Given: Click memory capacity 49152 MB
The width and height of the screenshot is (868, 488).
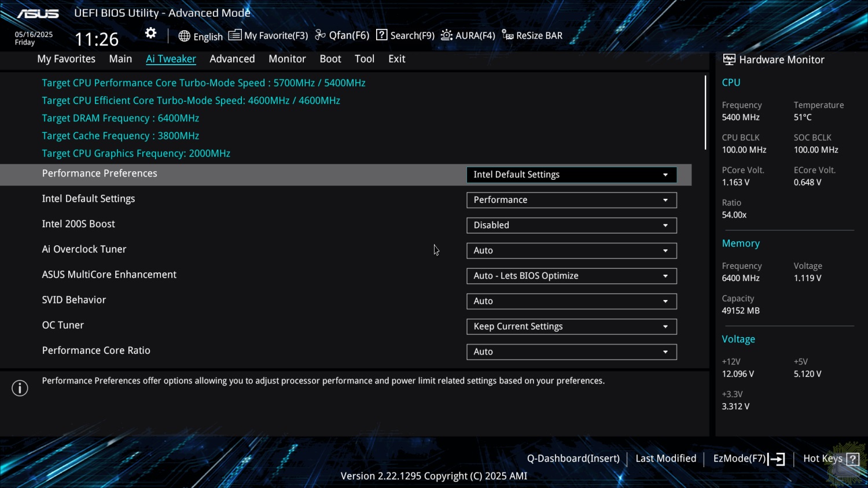Looking at the screenshot, I should [x=741, y=310].
